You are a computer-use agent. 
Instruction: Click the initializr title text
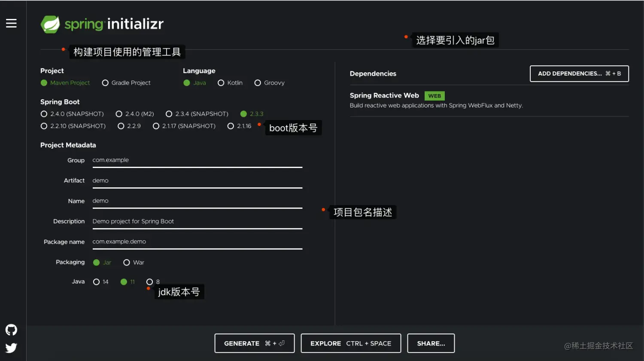click(x=135, y=24)
